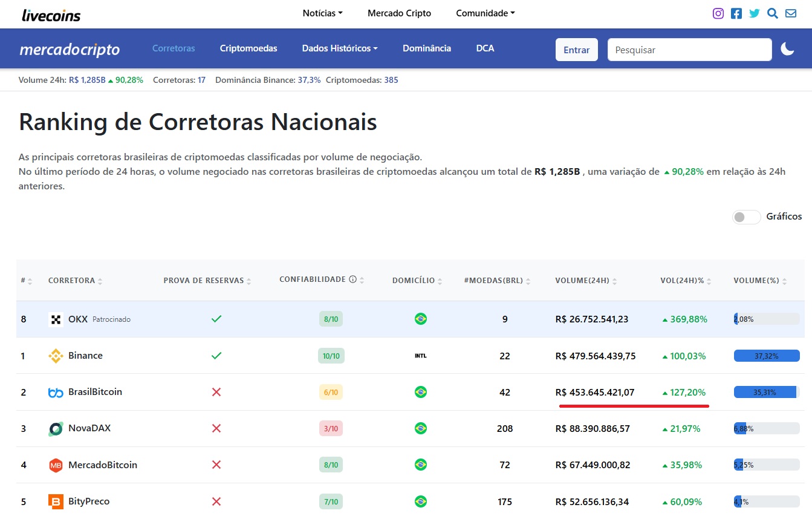Click the BrasilBitcoin logo icon
This screenshot has width=812, height=519.
coord(56,393)
